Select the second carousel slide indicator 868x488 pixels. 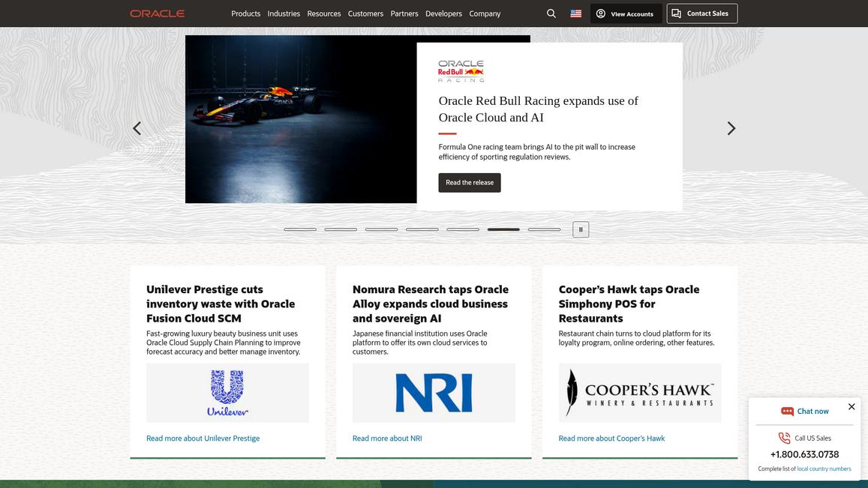341,229
